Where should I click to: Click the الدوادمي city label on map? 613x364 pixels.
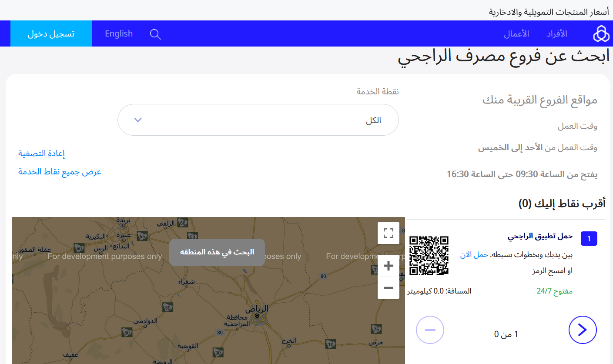tap(145, 321)
